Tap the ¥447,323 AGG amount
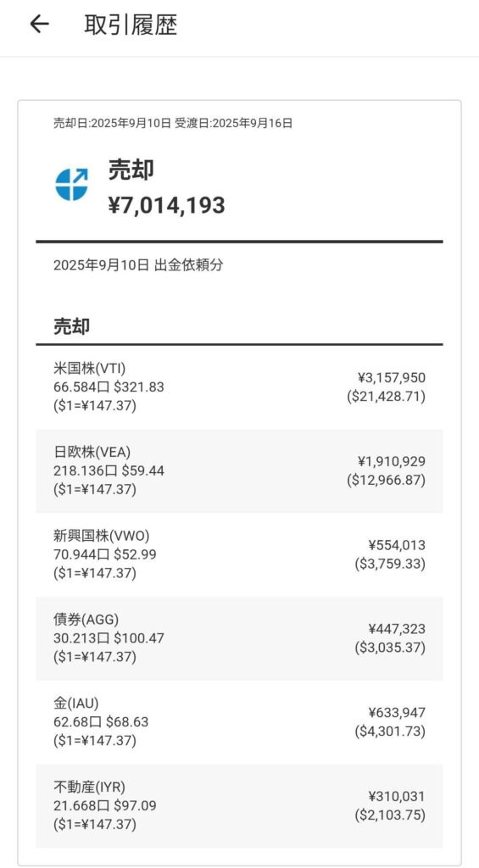Viewport: 479px width, 868px height. click(x=397, y=629)
